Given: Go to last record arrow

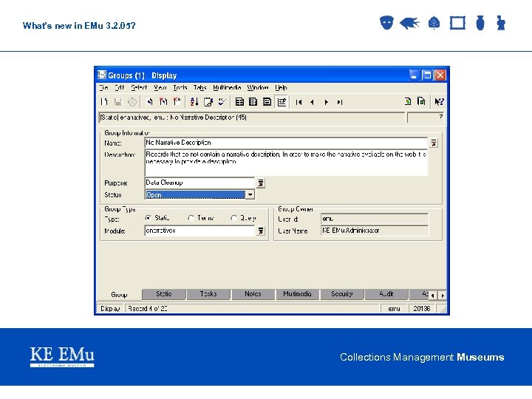Looking at the screenshot, I should tap(340, 102).
